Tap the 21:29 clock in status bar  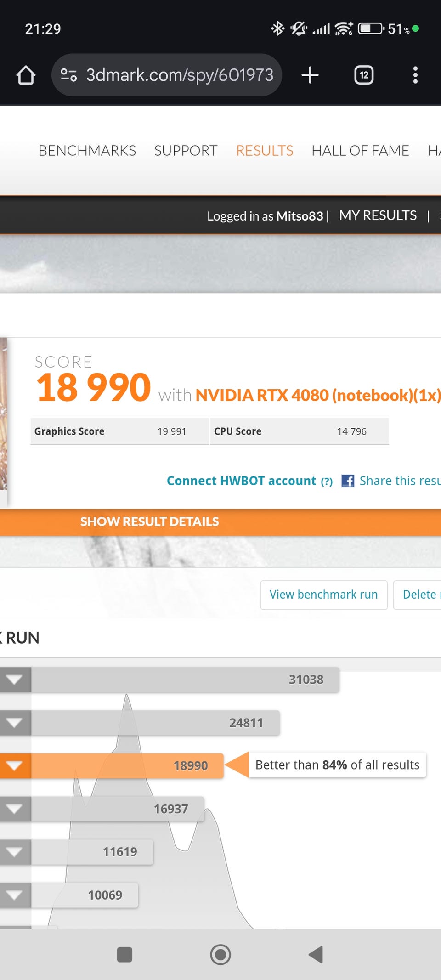43,29
